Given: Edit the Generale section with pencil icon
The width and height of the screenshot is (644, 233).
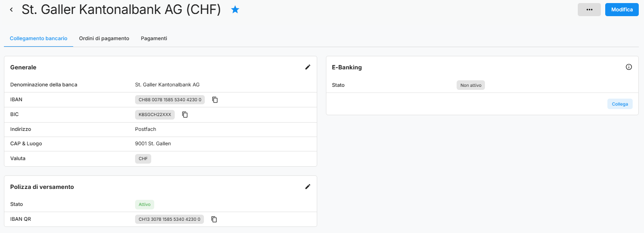Looking at the screenshot, I should (308, 67).
